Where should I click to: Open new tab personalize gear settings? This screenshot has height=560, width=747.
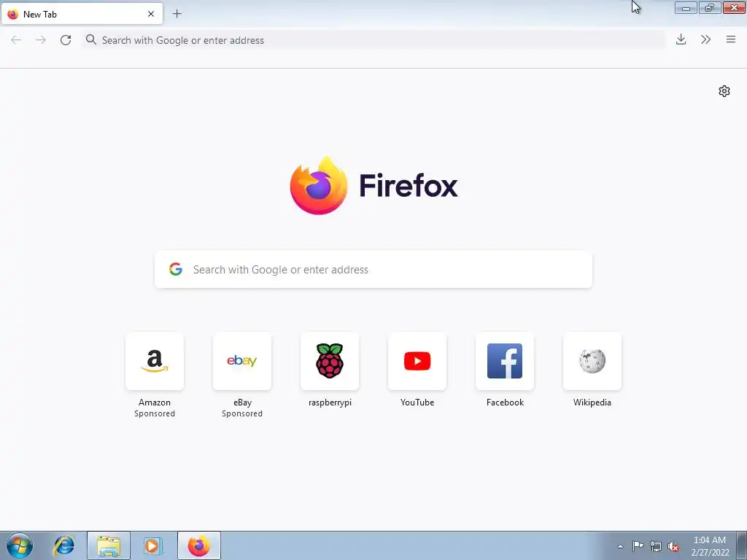click(x=724, y=91)
